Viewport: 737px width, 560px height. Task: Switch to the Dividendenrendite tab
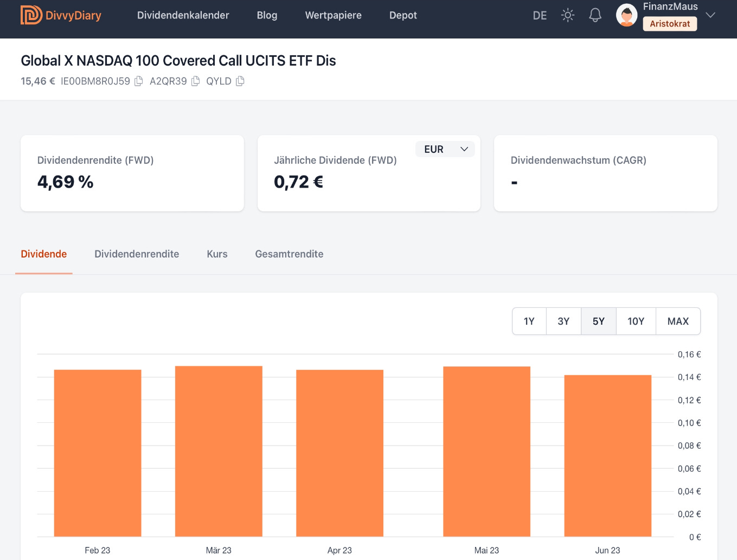(137, 254)
